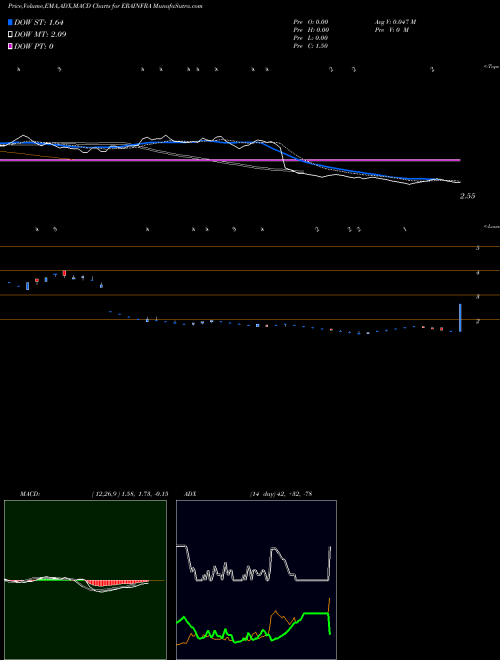The height and width of the screenshot is (660, 500).
Task: Click the white DOW MT legend swatch
Action: tap(10, 34)
